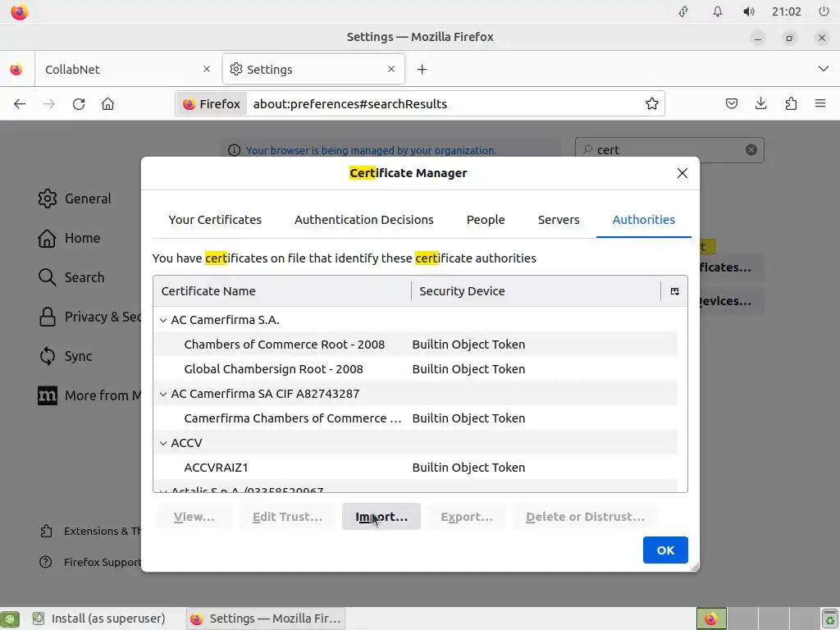Screen dimensions: 840x630
Task: Switch to People tab
Action: click(486, 220)
